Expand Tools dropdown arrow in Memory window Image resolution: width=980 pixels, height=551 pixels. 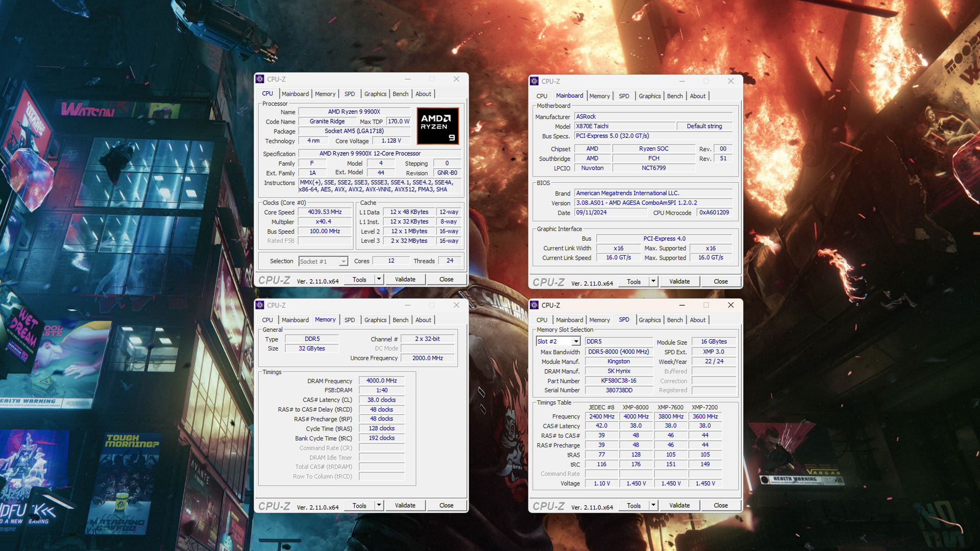379,505
